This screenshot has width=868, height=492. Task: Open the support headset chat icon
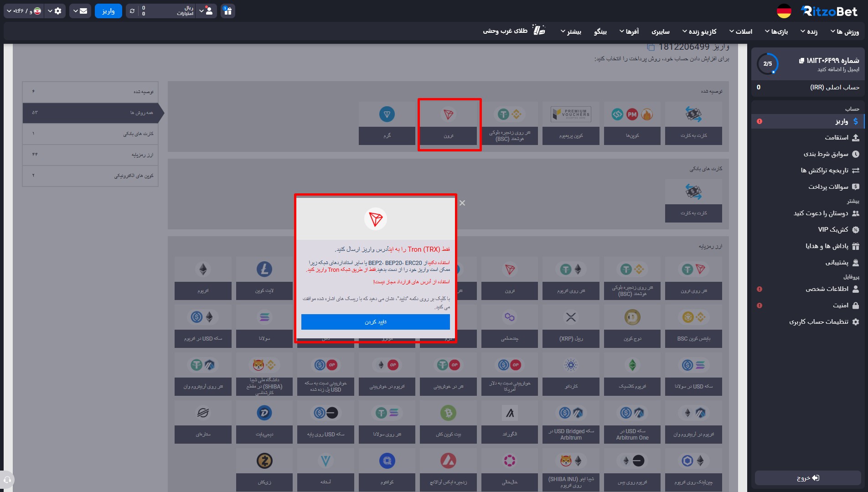point(7,480)
